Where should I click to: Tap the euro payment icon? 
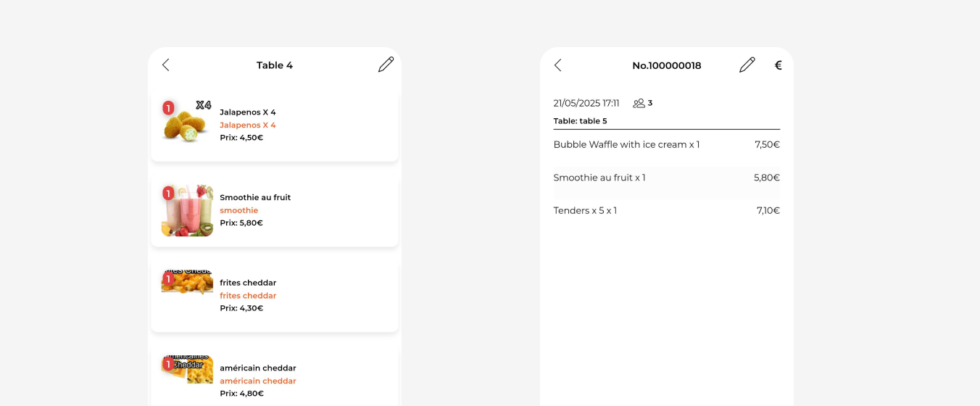[778, 65]
